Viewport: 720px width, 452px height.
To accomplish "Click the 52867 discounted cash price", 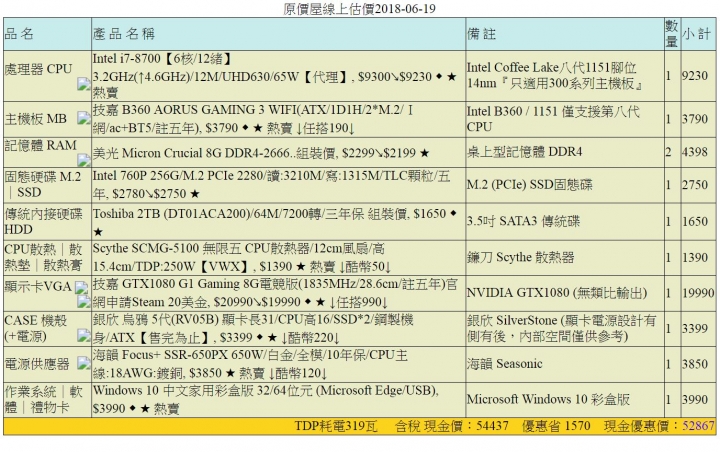I will tap(698, 426).
